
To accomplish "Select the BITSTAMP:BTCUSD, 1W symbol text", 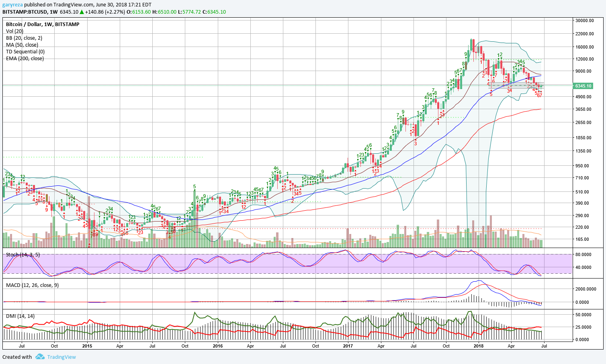I will coord(30,12).
